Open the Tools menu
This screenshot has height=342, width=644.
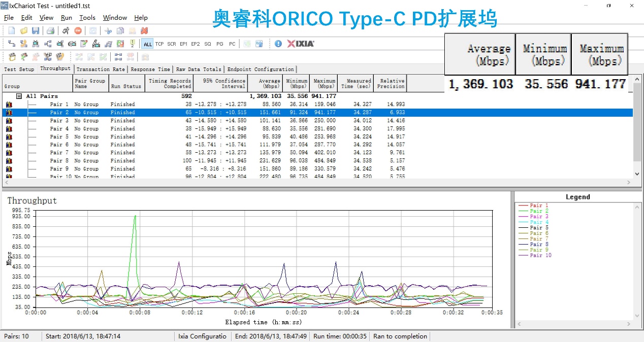pyautogui.click(x=87, y=17)
